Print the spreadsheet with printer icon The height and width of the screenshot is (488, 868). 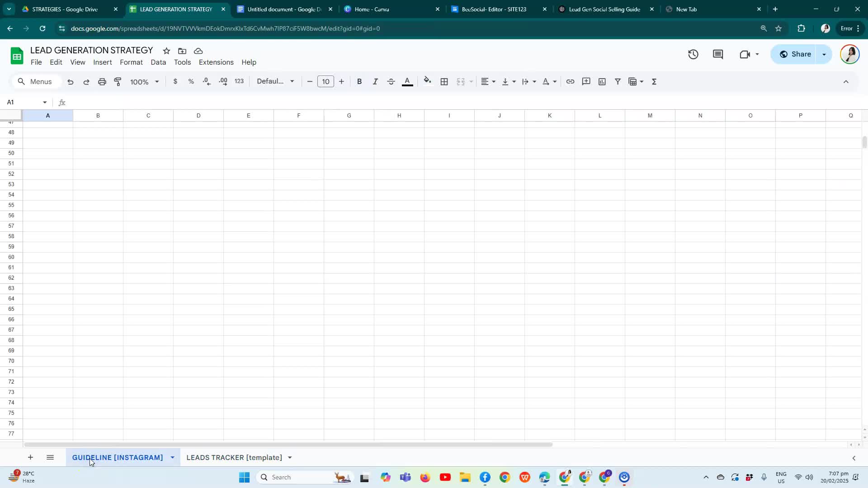click(x=102, y=82)
